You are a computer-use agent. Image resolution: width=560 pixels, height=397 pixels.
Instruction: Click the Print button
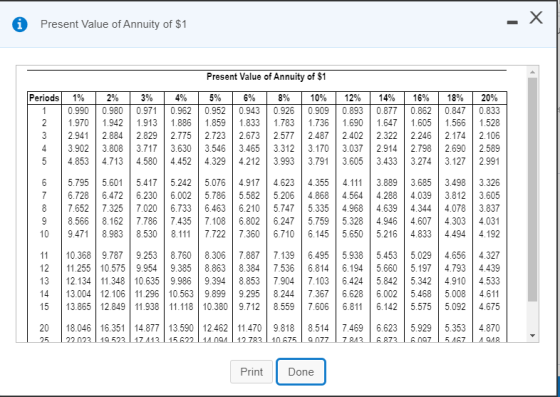coord(251,372)
